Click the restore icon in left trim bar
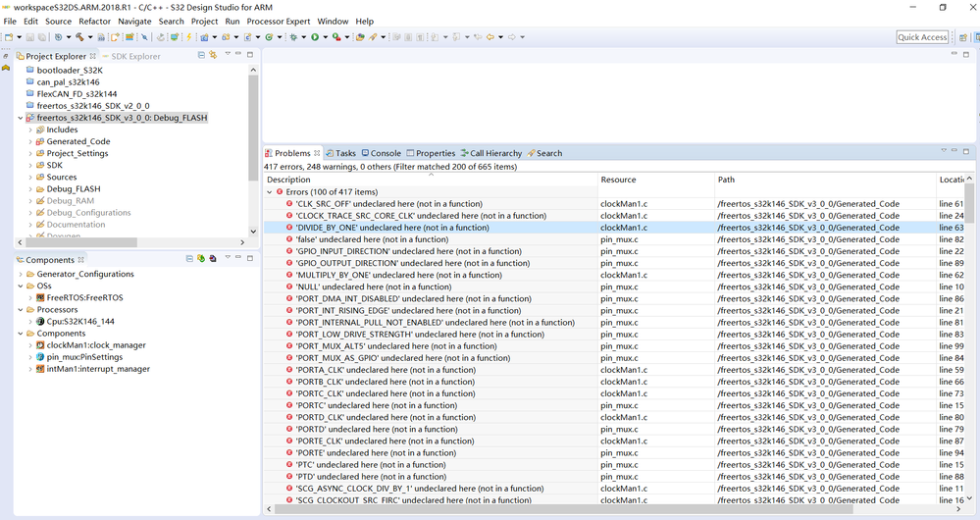980x520 pixels. coord(6,56)
